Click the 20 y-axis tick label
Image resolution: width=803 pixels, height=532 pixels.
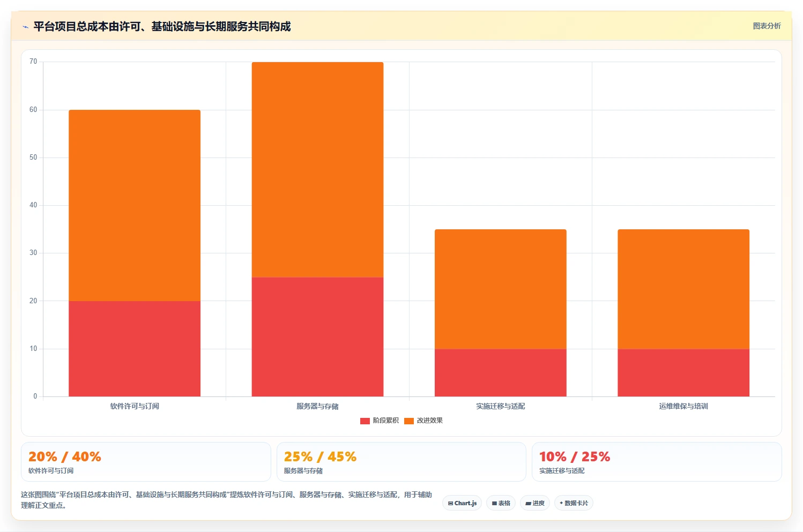coord(33,301)
